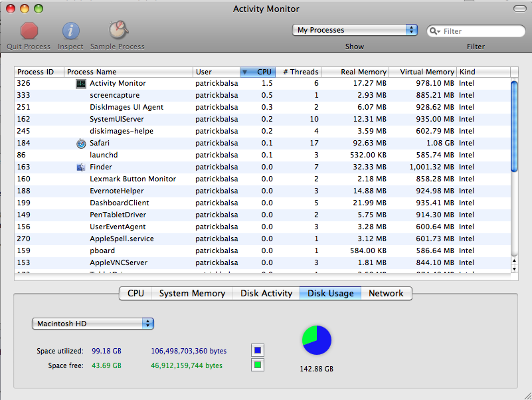Viewport: 532px width, 400px height.
Task: Sort by Real Memory column header
Action: click(x=355, y=72)
